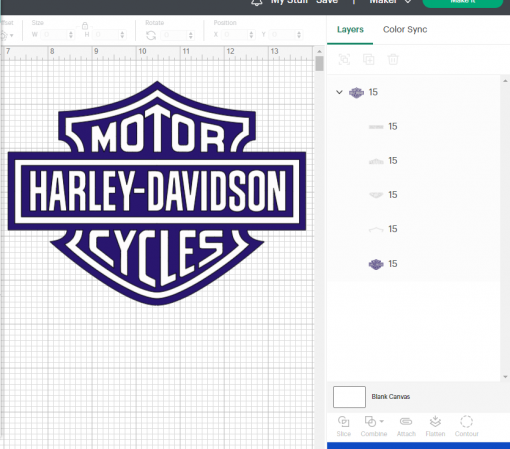
Task: Click the rotate icon in Rotate section
Action: pyautogui.click(x=151, y=35)
